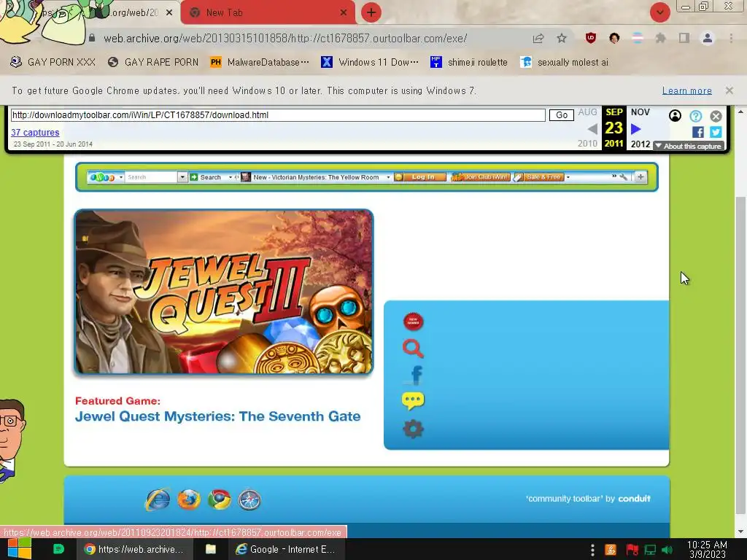Image resolution: width=747 pixels, height=560 pixels.
Task: Click New - Victorian Mysteries: The Yellow Room
Action: 310,177
